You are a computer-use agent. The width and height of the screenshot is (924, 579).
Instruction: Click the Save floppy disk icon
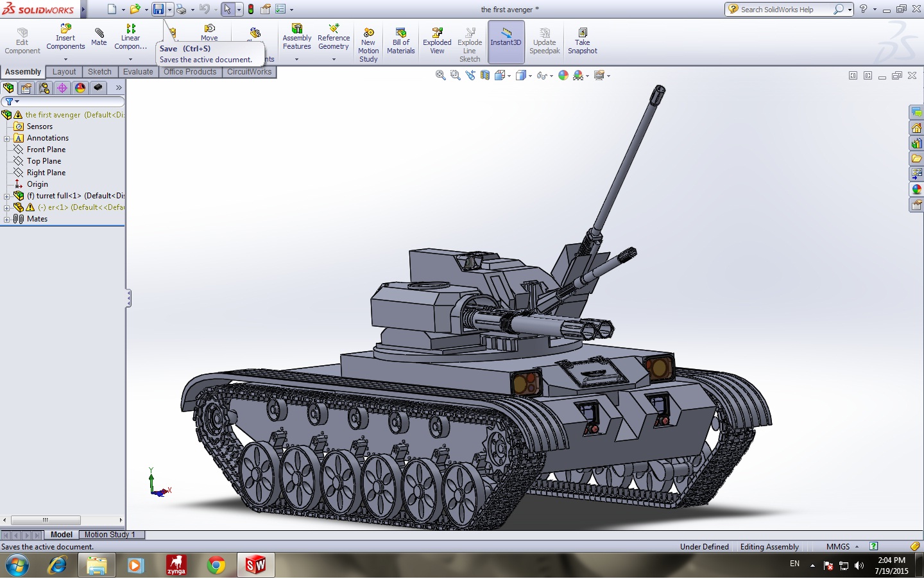click(x=158, y=9)
